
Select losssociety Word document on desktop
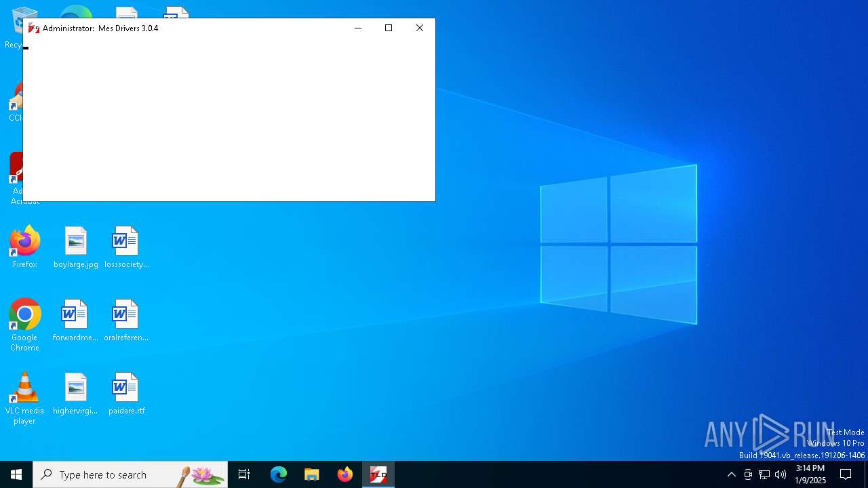(126, 247)
